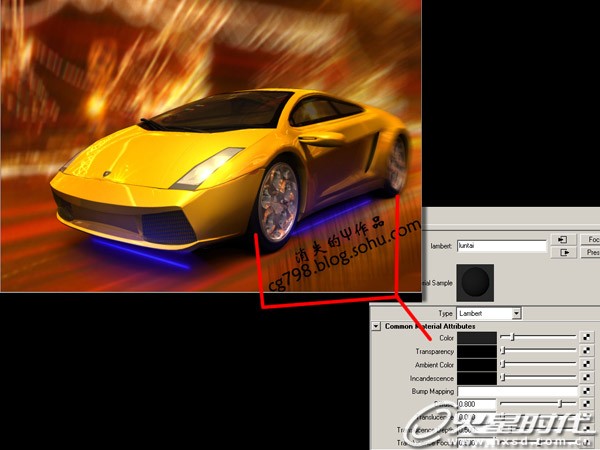Click the Diffuse map checker button
Screen dimensions: 600x450
pyautogui.click(x=587, y=404)
